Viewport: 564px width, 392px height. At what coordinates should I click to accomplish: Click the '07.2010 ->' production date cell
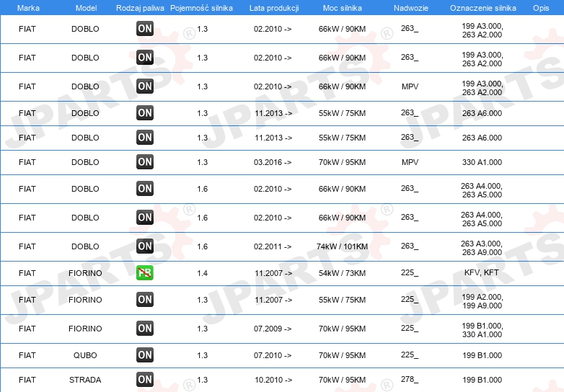coord(273,355)
